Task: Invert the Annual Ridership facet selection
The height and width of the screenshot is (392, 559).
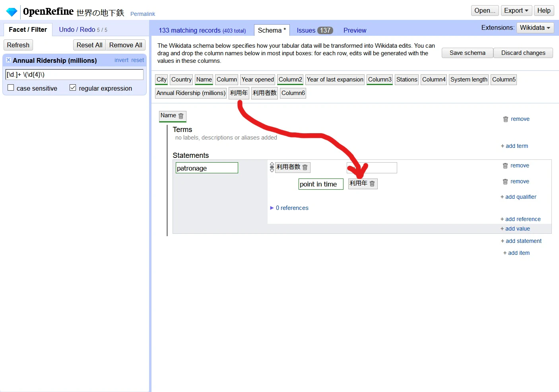Action: tap(121, 60)
